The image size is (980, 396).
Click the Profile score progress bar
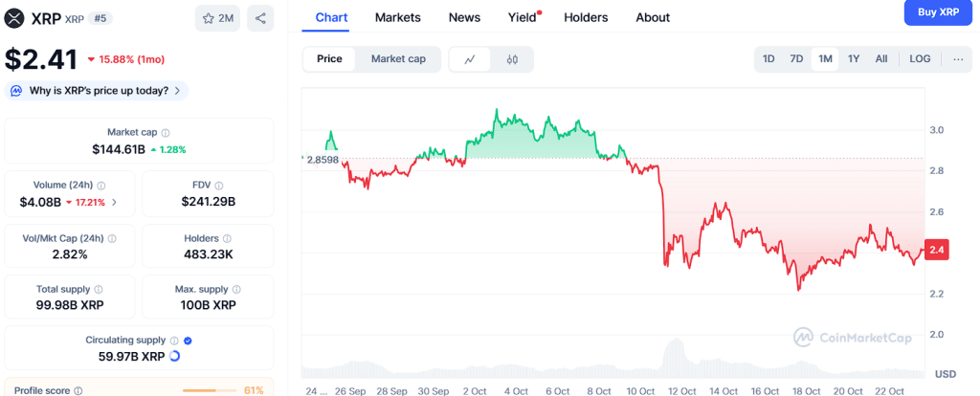pyautogui.click(x=211, y=390)
